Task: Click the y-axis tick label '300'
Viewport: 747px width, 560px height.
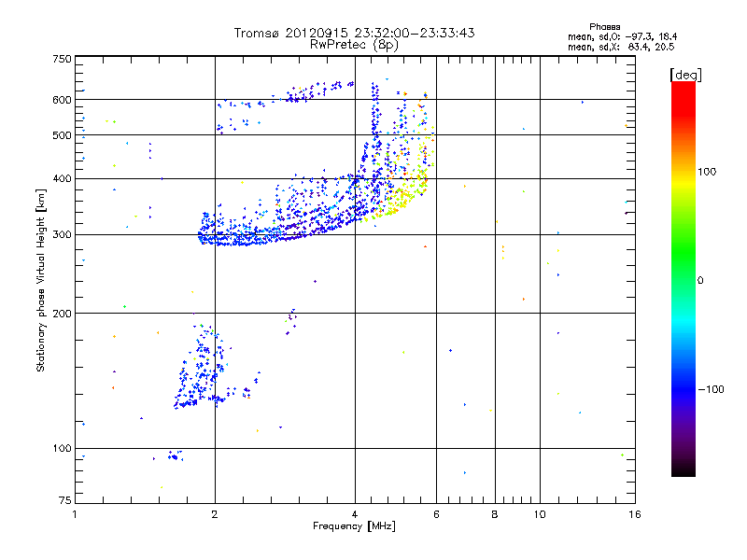Action: tap(63, 235)
